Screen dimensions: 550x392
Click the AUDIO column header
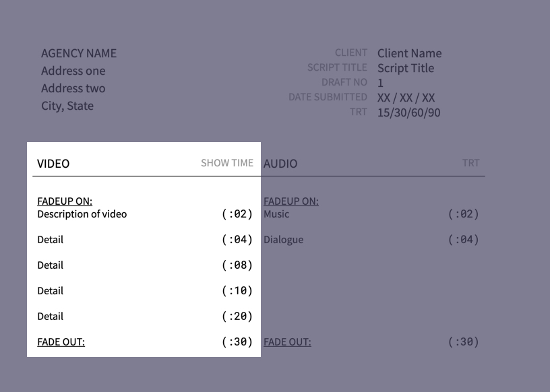(x=280, y=164)
